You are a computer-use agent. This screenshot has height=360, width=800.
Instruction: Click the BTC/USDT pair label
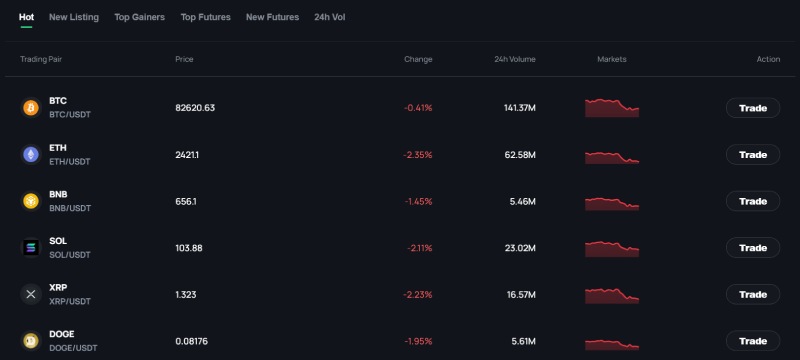[69, 115]
